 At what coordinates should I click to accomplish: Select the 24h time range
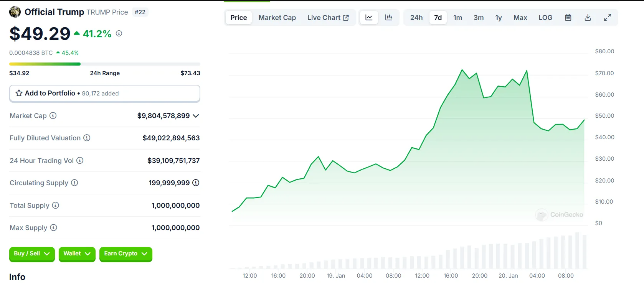pos(416,18)
